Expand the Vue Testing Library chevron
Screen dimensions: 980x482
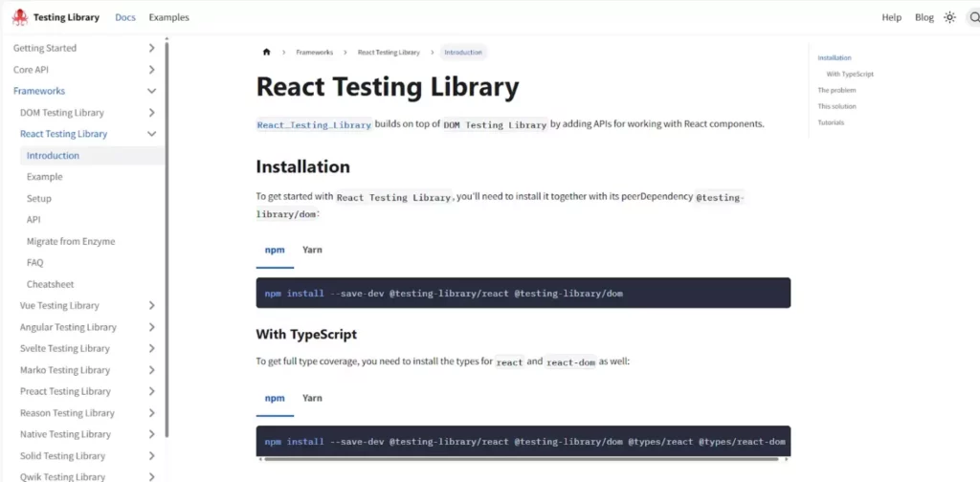pyautogui.click(x=152, y=305)
